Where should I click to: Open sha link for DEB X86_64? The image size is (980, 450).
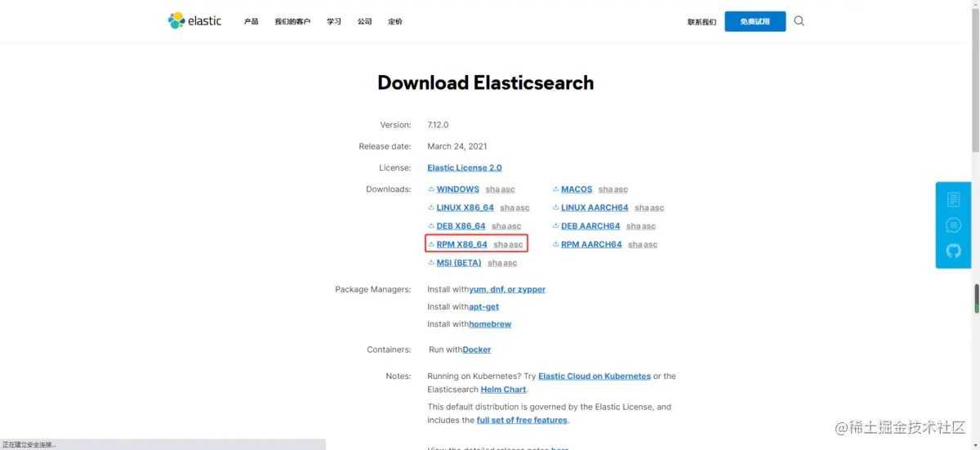(x=499, y=226)
